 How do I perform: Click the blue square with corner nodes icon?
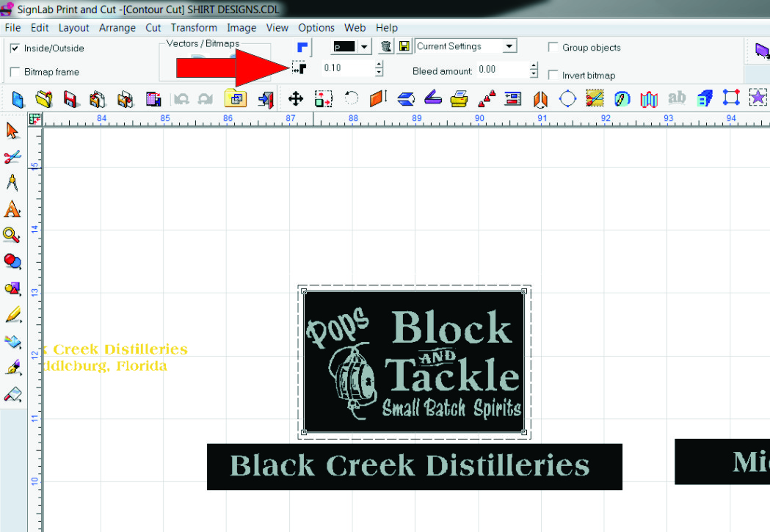coord(731,97)
